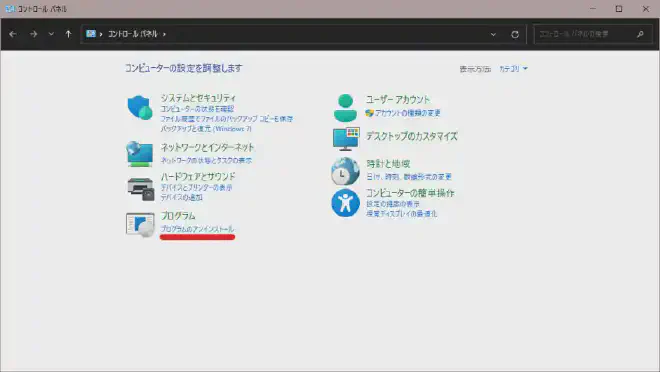The height and width of the screenshot is (372, 660).
Task: Click the Control Panel address bar icon
Action: [x=91, y=34]
